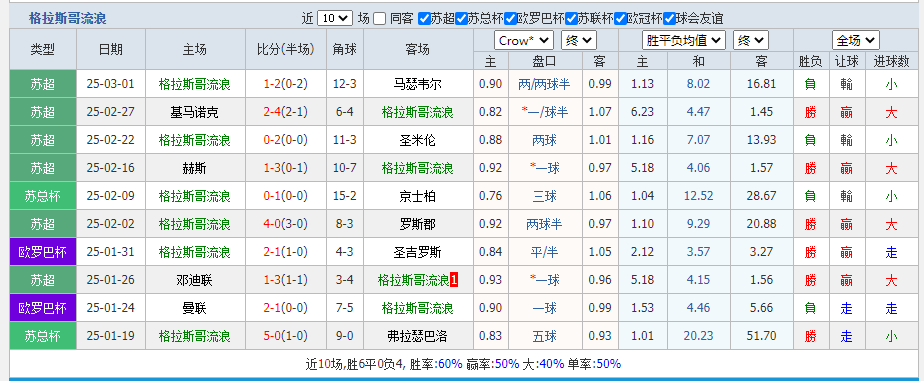
Task: Uncheck the 苏超 league filter
Action: [424, 18]
